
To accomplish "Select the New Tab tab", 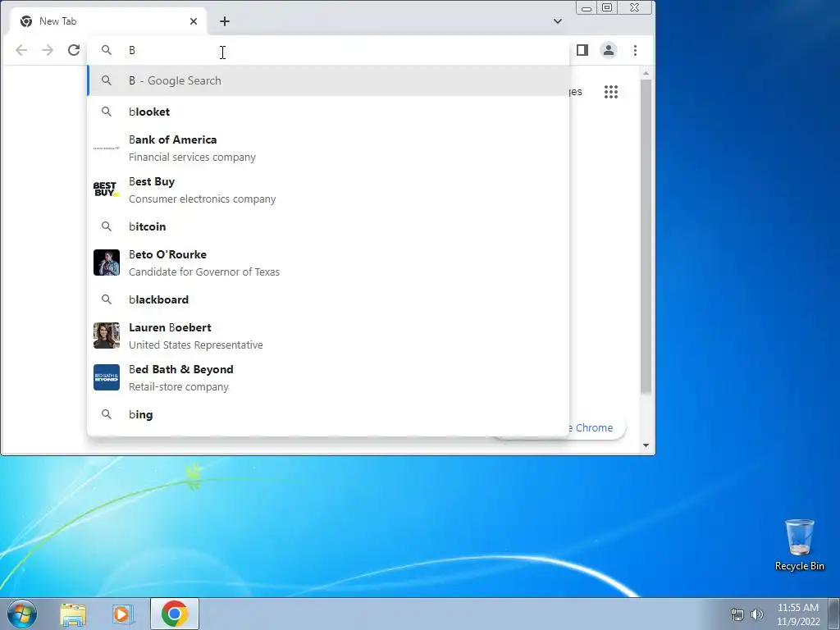I will tap(108, 21).
